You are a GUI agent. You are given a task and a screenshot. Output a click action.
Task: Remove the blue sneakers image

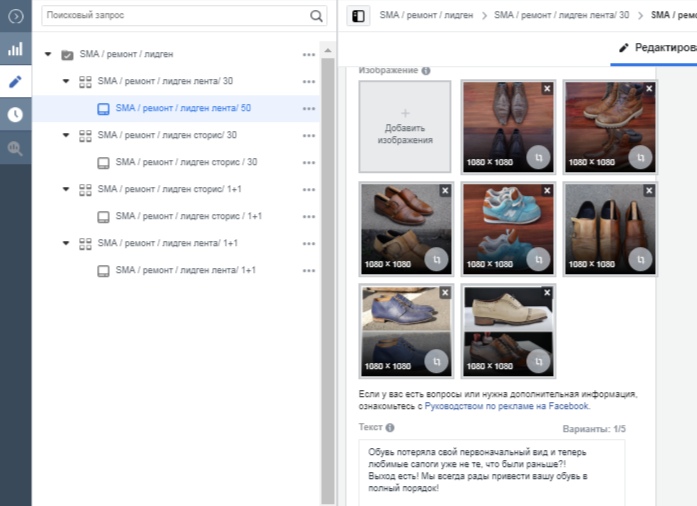click(x=547, y=190)
